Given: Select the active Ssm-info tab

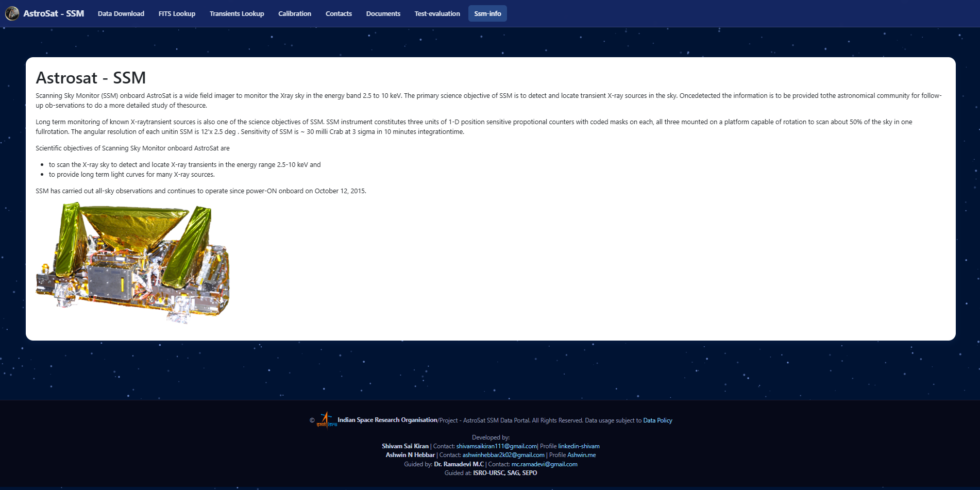Looking at the screenshot, I should (x=487, y=13).
